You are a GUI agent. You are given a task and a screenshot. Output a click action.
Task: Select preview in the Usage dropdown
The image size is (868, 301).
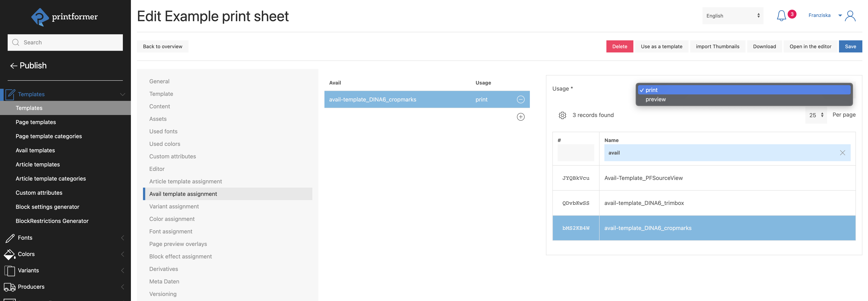655,99
